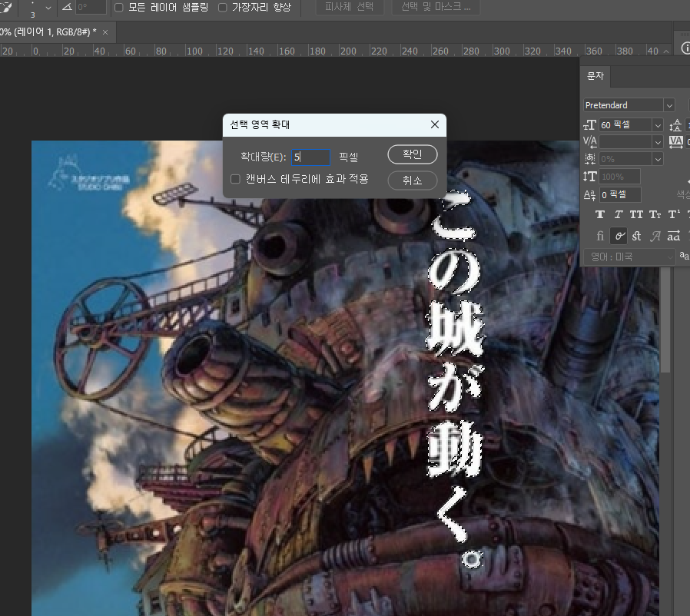Click the 피사체 선택 button
Screen dimensions: 690x616
coord(349,7)
